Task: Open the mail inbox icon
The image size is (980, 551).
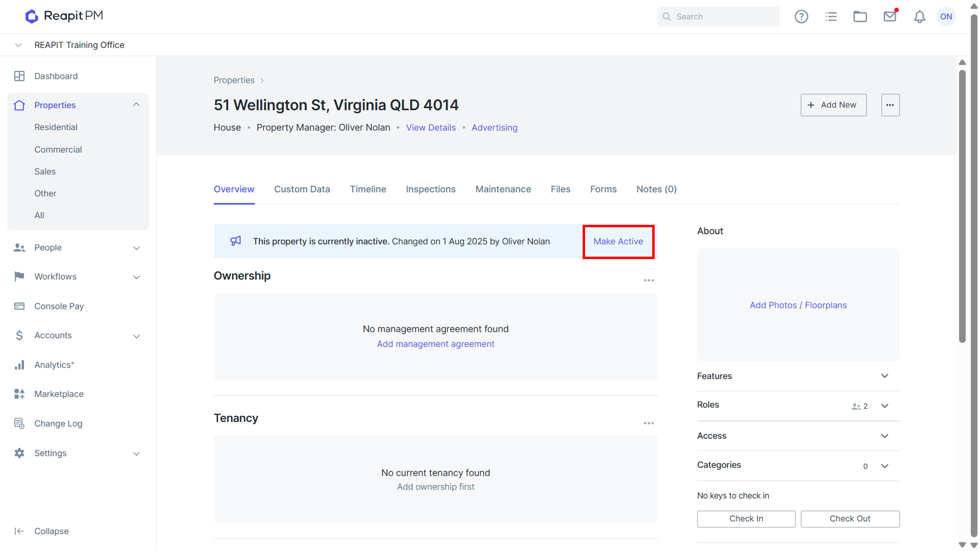Action: point(890,17)
